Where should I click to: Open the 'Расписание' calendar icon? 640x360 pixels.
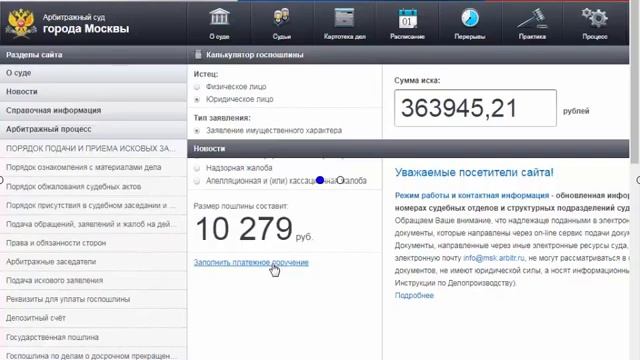tap(407, 17)
